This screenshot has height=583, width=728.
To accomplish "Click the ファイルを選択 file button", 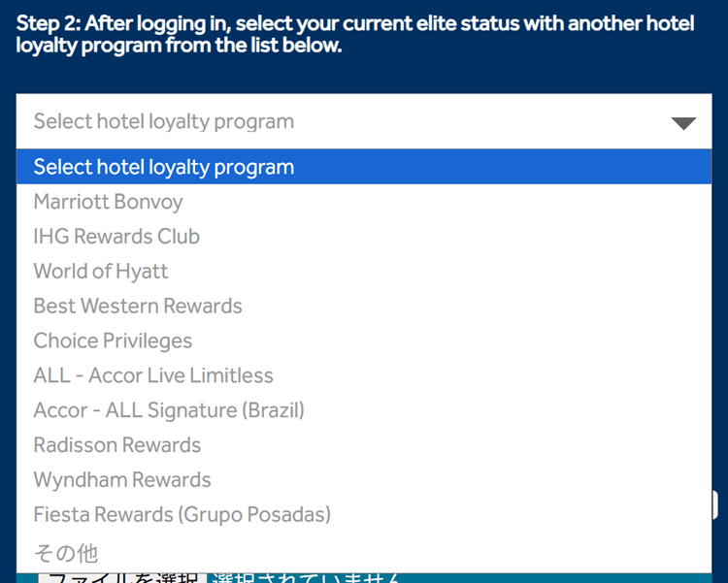I will (122, 578).
